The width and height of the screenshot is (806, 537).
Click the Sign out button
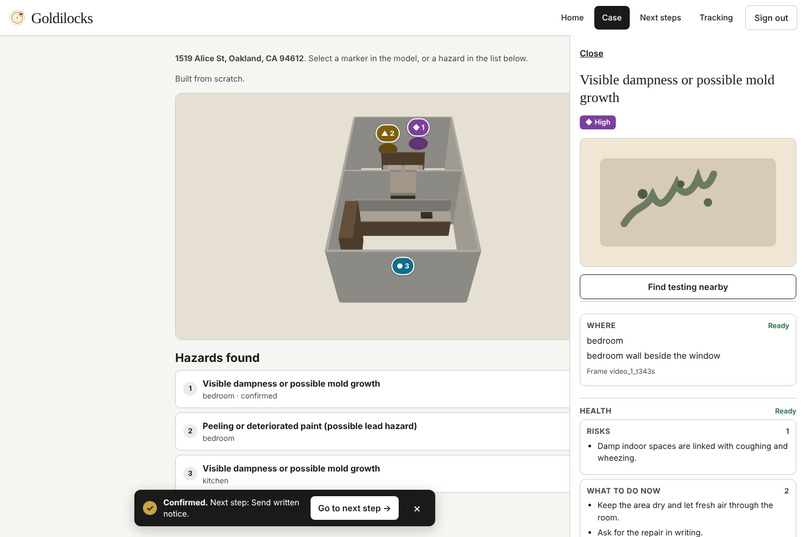point(771,18)
